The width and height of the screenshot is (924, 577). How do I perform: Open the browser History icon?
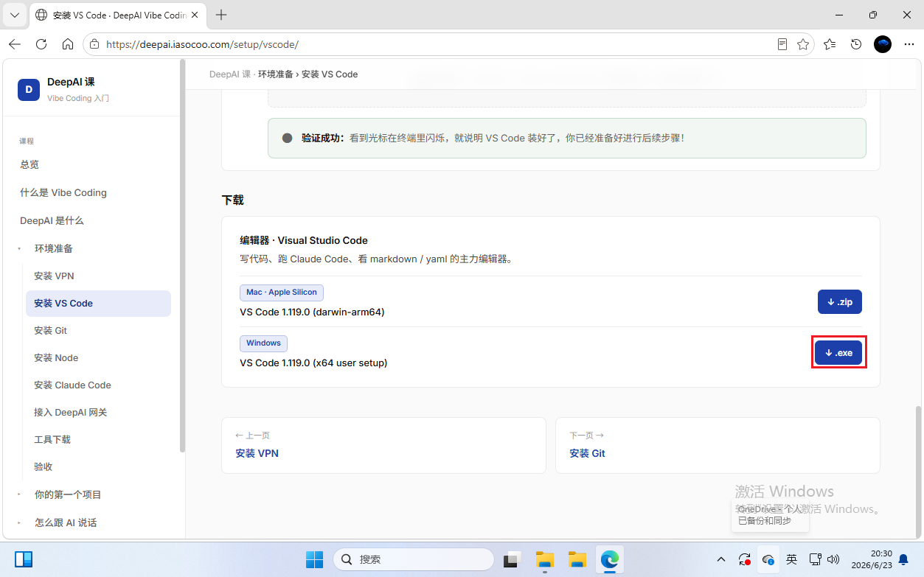[856, 44]
